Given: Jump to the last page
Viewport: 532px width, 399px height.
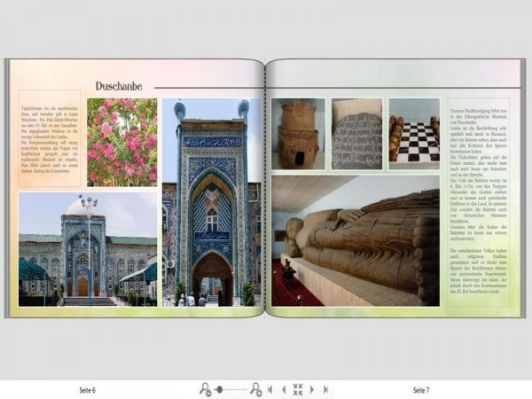Looking at the screenshot, I should pyautogui.click(x=325, y=389).
